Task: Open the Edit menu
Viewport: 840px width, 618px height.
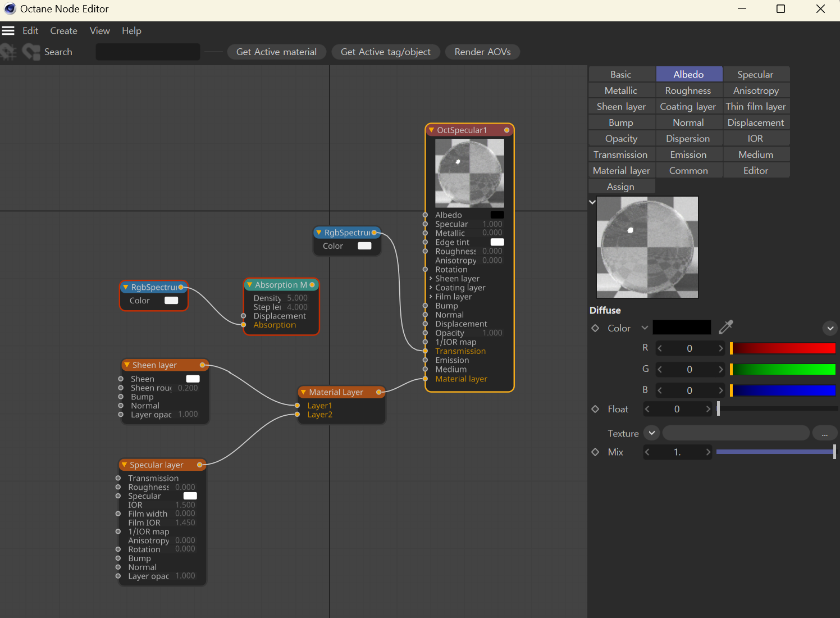Action: click(30, 31)
